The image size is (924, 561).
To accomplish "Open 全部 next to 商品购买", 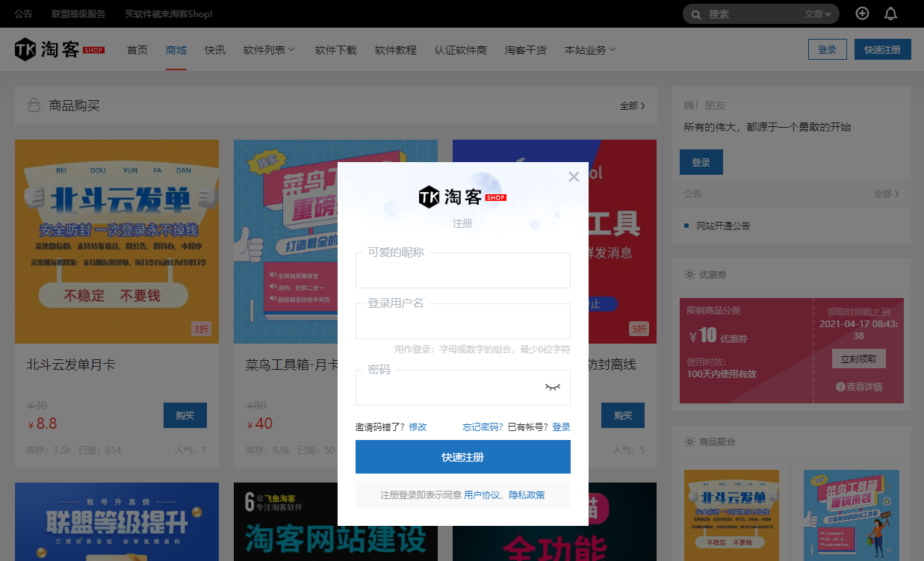I will pos(633,106).
